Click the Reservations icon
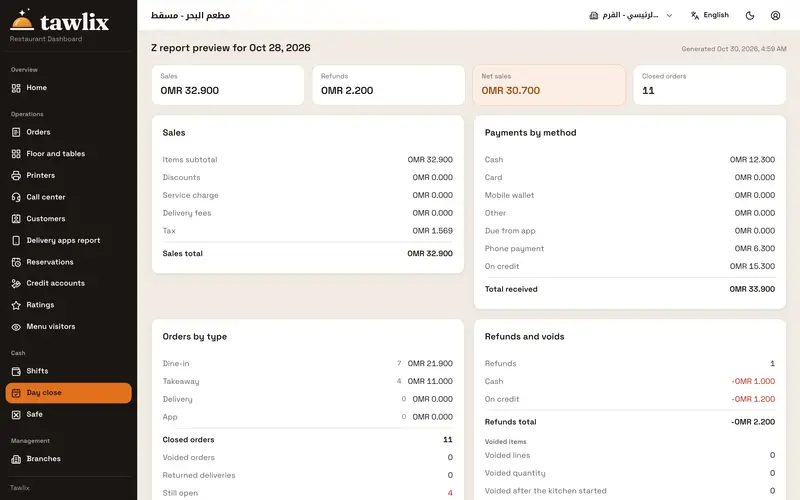 point(16,262)
